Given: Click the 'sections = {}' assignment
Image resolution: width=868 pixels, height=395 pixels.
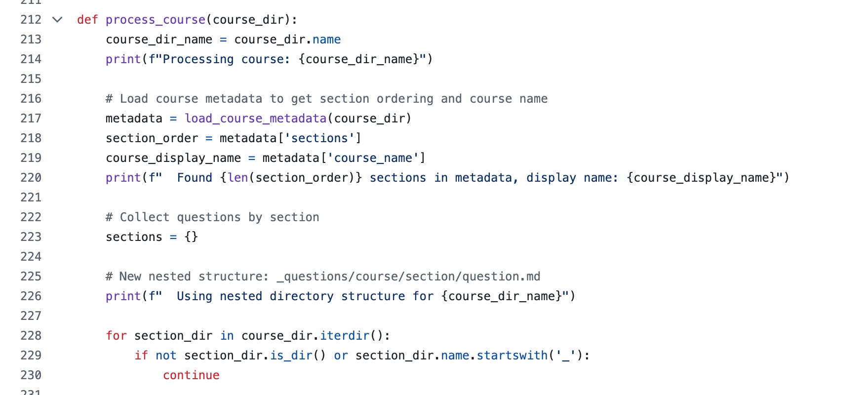Looking at the screenshot, I should click(152, 237).
